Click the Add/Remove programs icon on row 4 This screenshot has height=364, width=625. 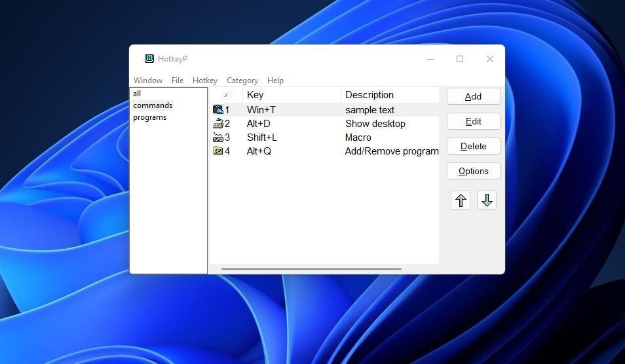pos(218,151)
